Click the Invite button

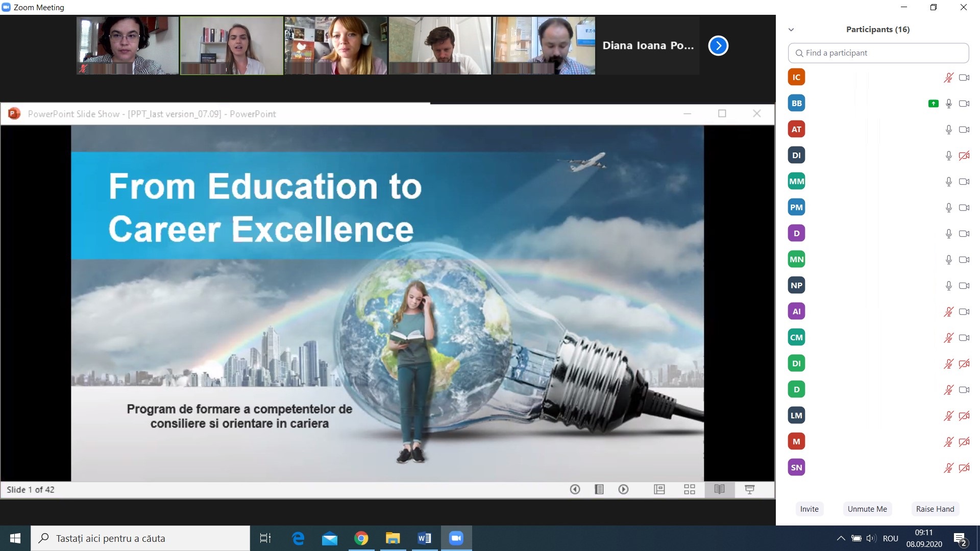click(x=809, y=509)
